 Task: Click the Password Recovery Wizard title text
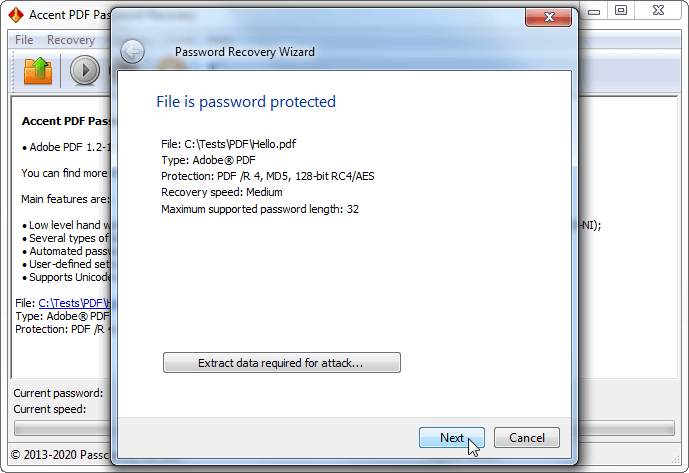tap(245, 52)
